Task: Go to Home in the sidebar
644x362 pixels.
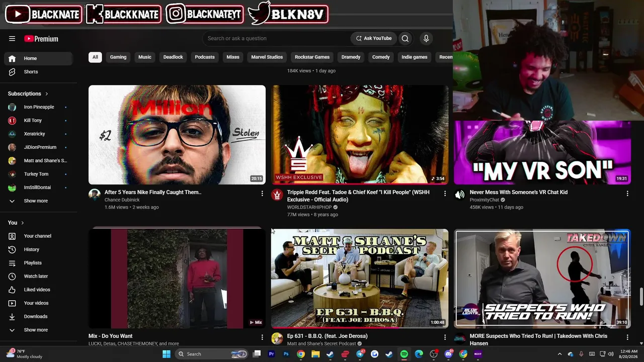Action: (38, 58)
